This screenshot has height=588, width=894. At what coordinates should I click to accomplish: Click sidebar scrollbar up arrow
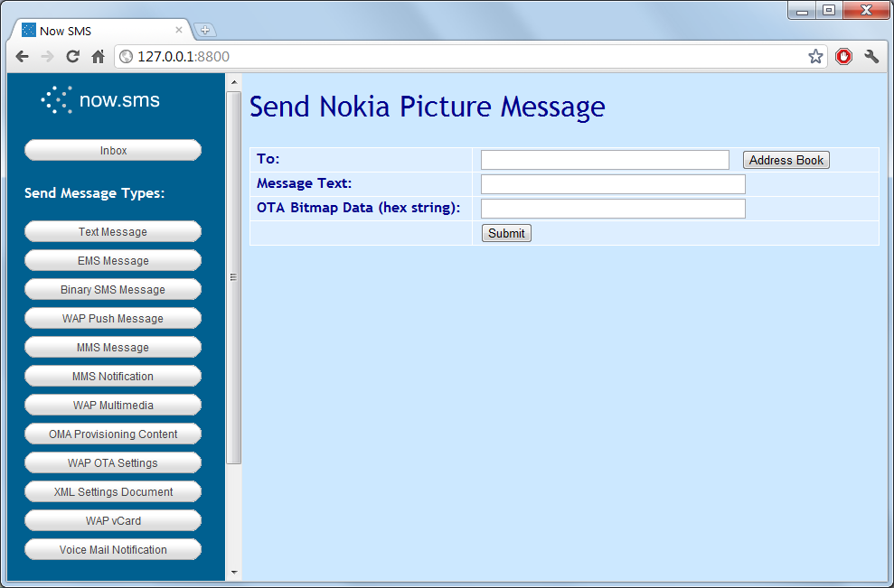[x=234, y=82]
